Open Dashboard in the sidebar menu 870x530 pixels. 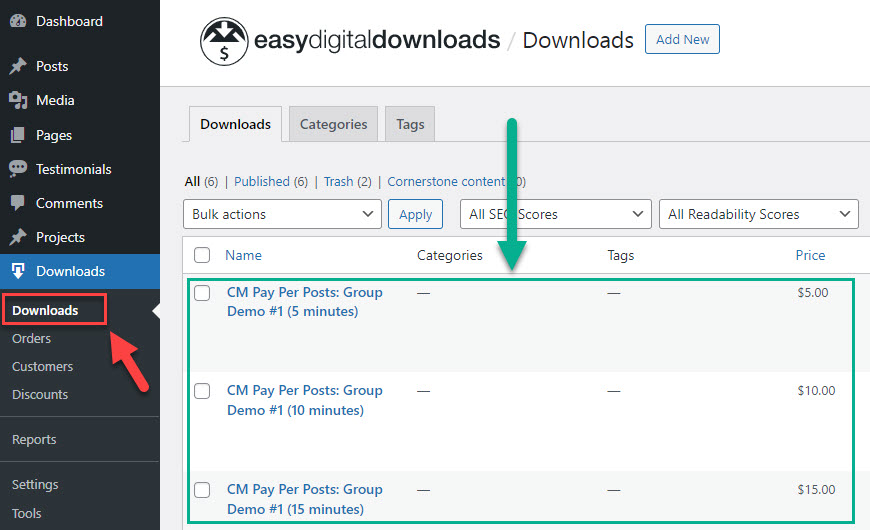click(69, 21)
